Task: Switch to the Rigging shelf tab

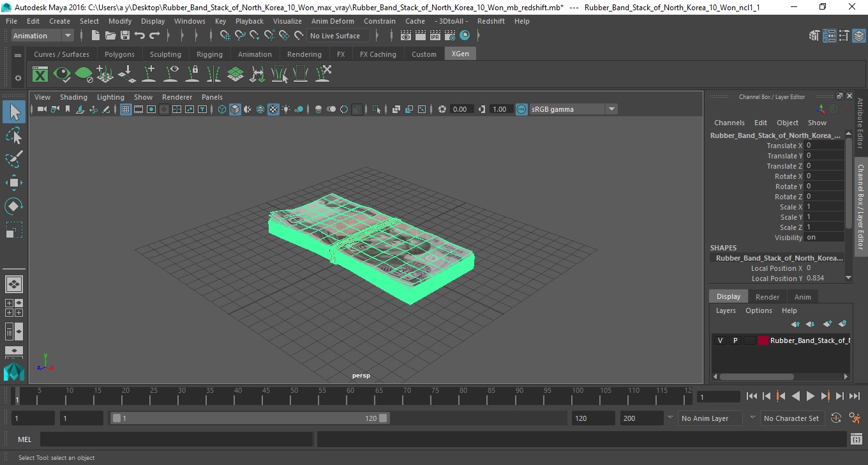Action: [x=209, y=54]
